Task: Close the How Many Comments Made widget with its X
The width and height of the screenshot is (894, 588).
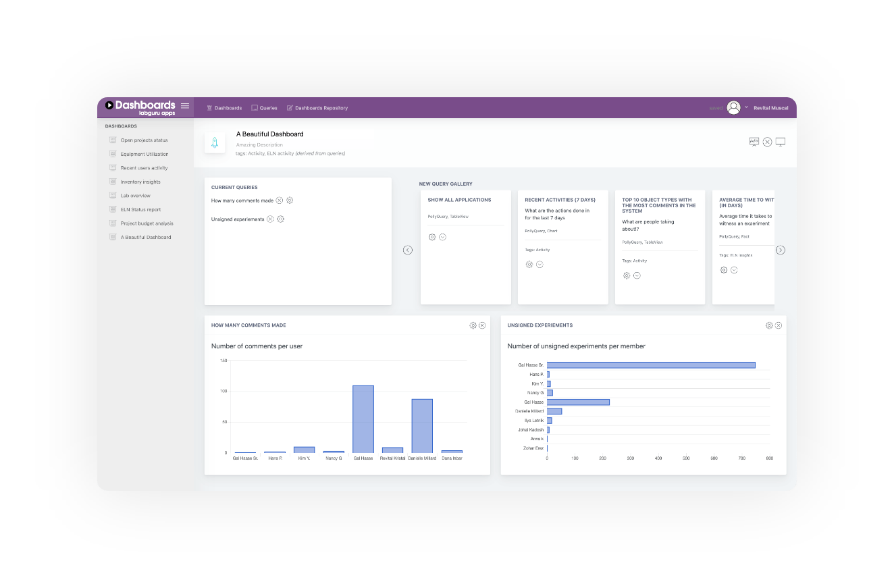Action: click(482, 325)
